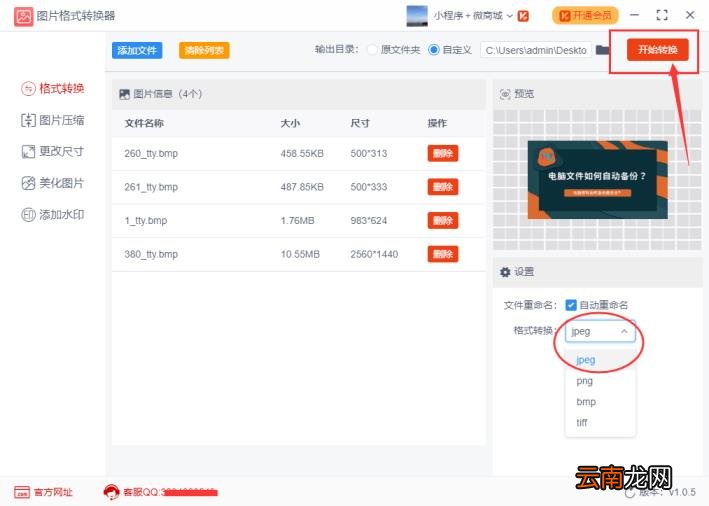Open the 格式转换 sidebar section
This screenshot has height=506, width=709.
53,88
